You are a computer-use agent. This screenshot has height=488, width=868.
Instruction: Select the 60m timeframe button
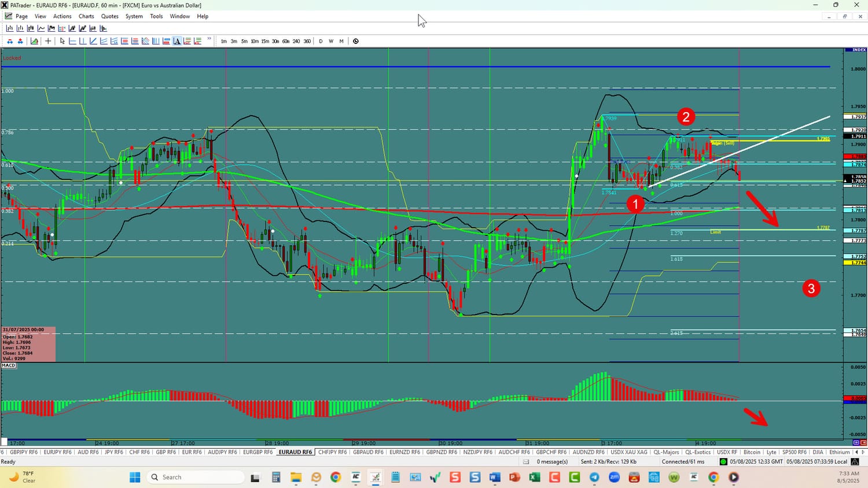click(286, 41)
